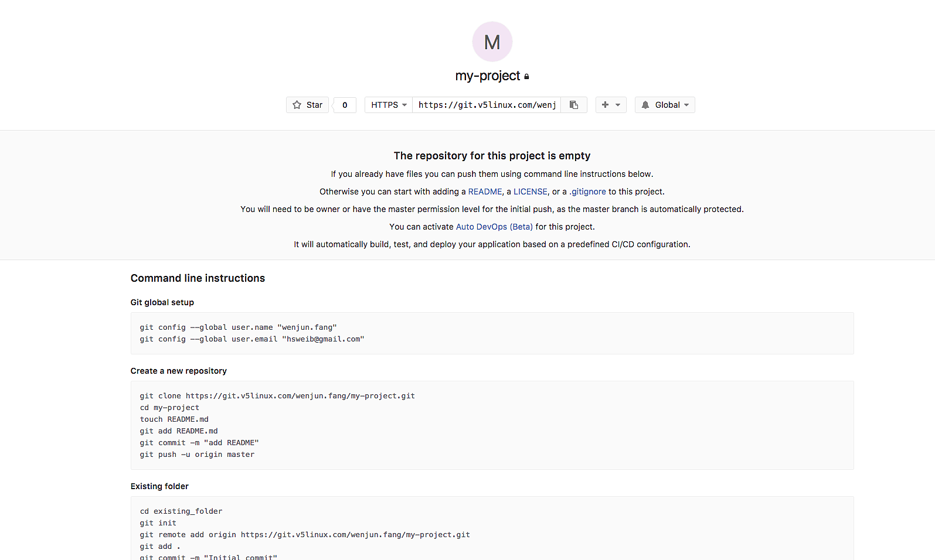Click the my-project title text
Viewport: 935px width, 560px height.
point(487,76)
